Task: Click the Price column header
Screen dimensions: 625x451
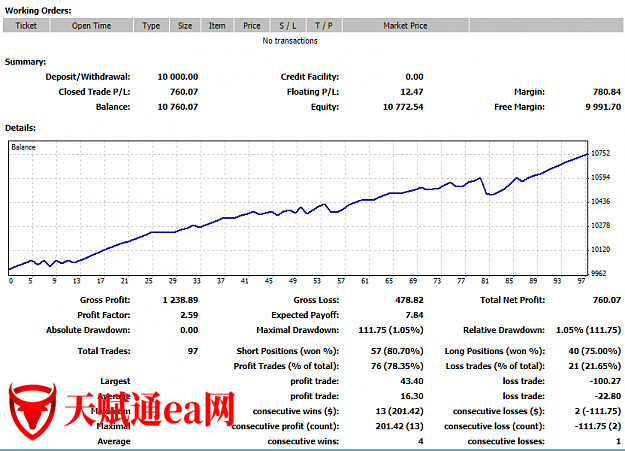Action: [252, 26]
